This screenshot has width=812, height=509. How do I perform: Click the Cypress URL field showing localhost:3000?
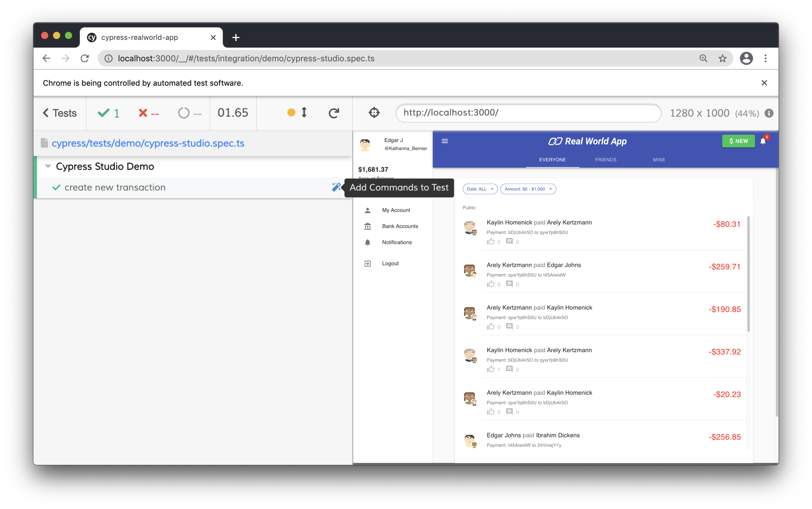tap(528, 113)
